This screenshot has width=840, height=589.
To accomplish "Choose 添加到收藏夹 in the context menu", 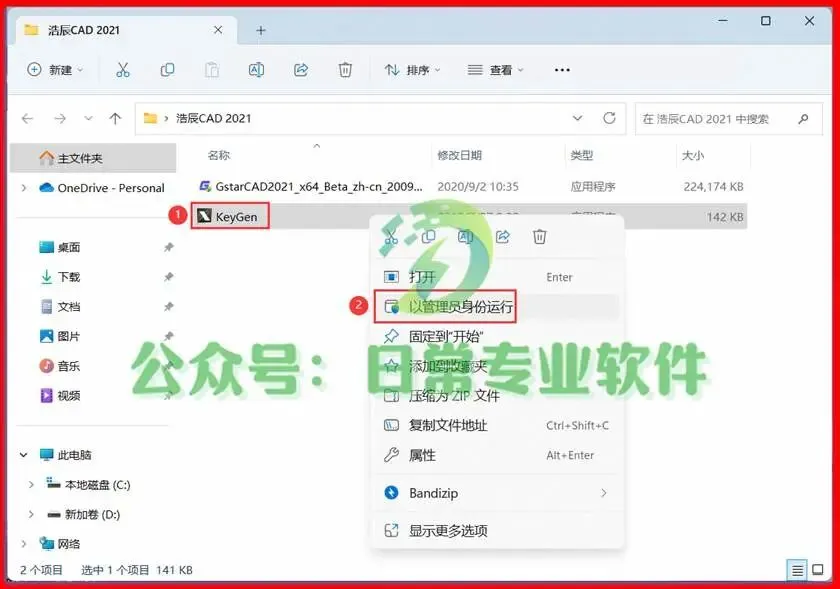I will pos(497,366).
